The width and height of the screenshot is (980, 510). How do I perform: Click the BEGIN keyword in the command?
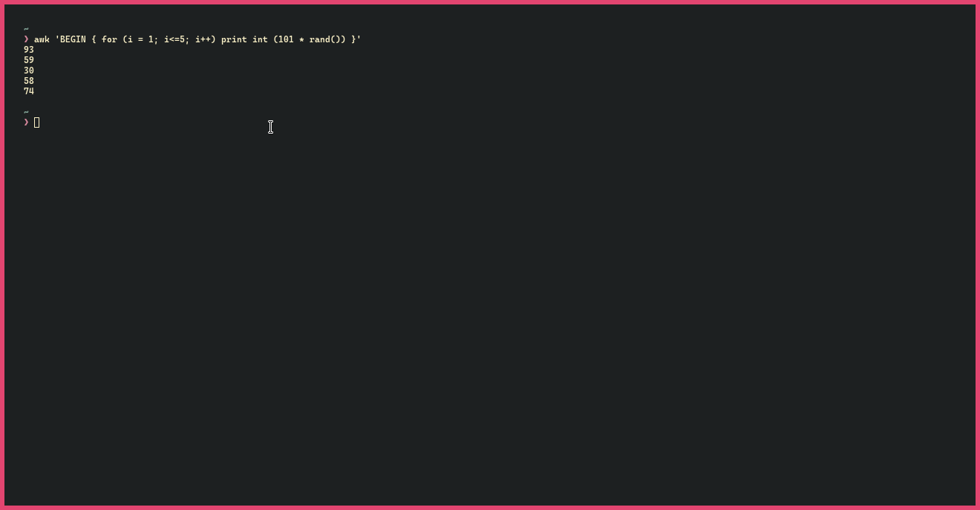pos(73,39)
